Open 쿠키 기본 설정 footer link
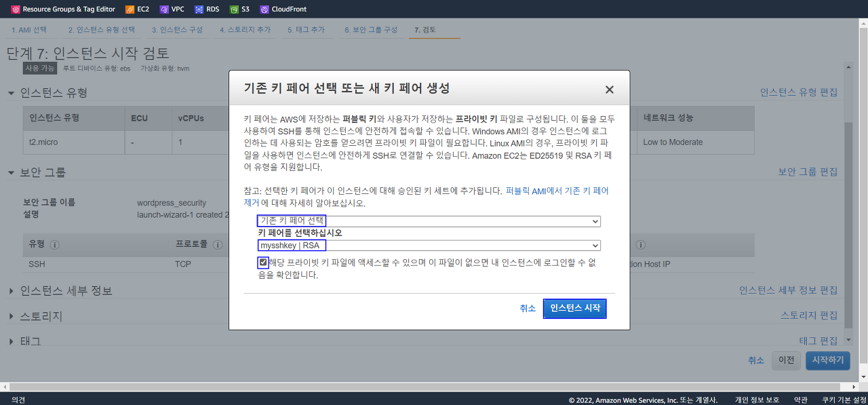The height and width of the screenshot is (405, 868). tap(844, 400)
